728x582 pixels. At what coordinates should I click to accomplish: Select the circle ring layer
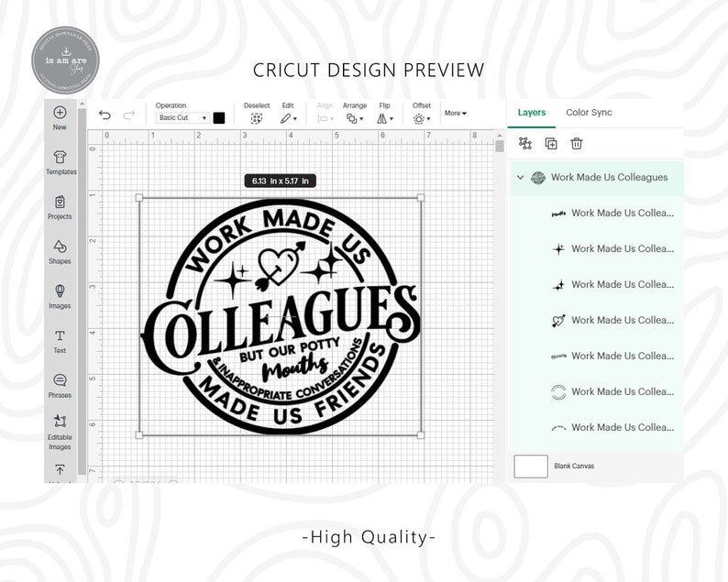click(597, 391)
